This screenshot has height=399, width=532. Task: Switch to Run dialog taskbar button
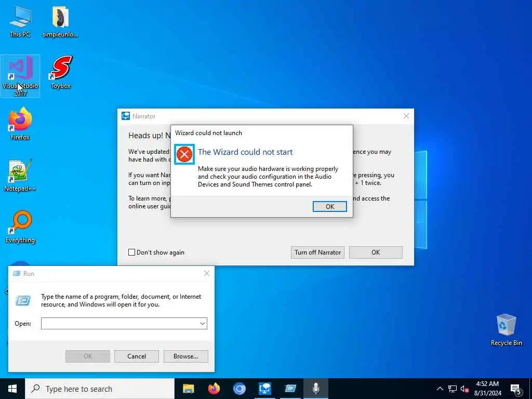coord(290,389)
